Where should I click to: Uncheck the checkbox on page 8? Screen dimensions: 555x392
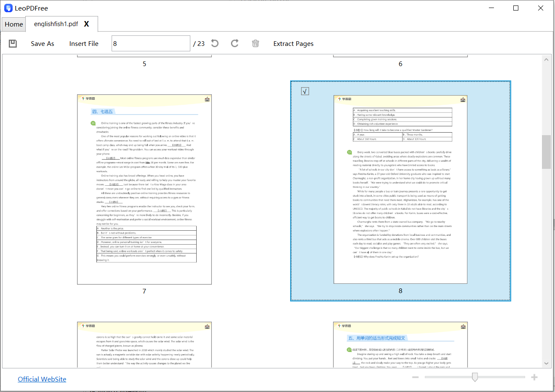click(x=305, y=91)
